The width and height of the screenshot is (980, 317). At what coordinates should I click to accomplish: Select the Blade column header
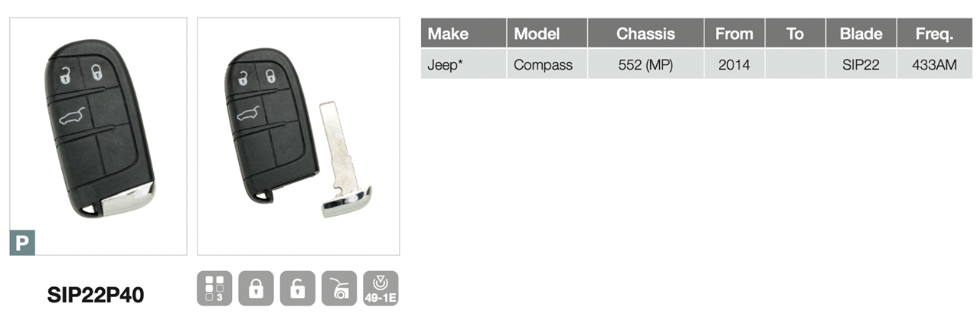861,34
